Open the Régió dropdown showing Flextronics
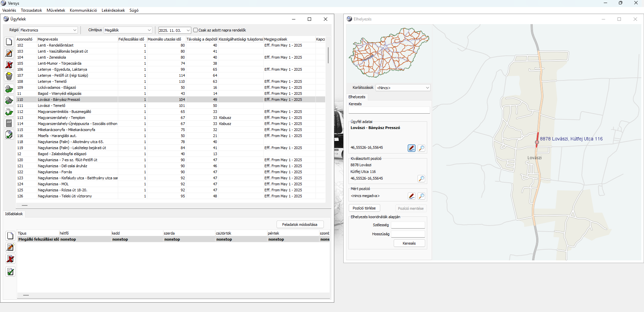This screenshot has width=644, height=312. tap(49, 30)
